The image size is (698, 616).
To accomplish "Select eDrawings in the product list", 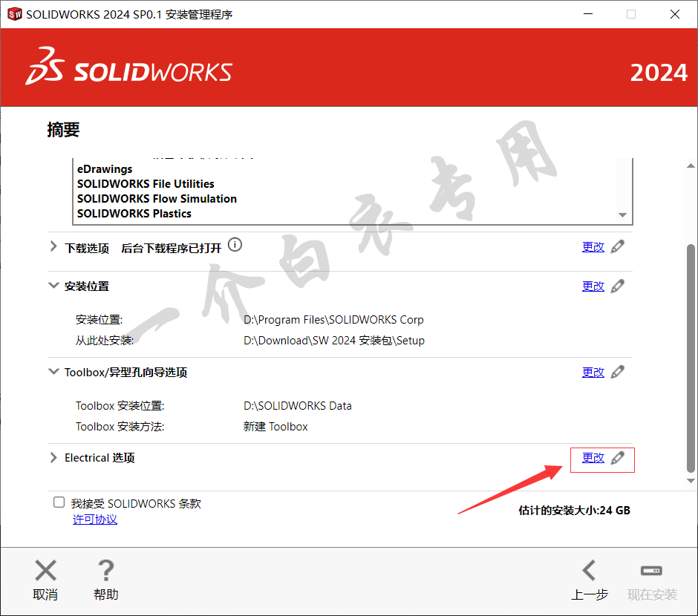I will (x=105, y=169).
